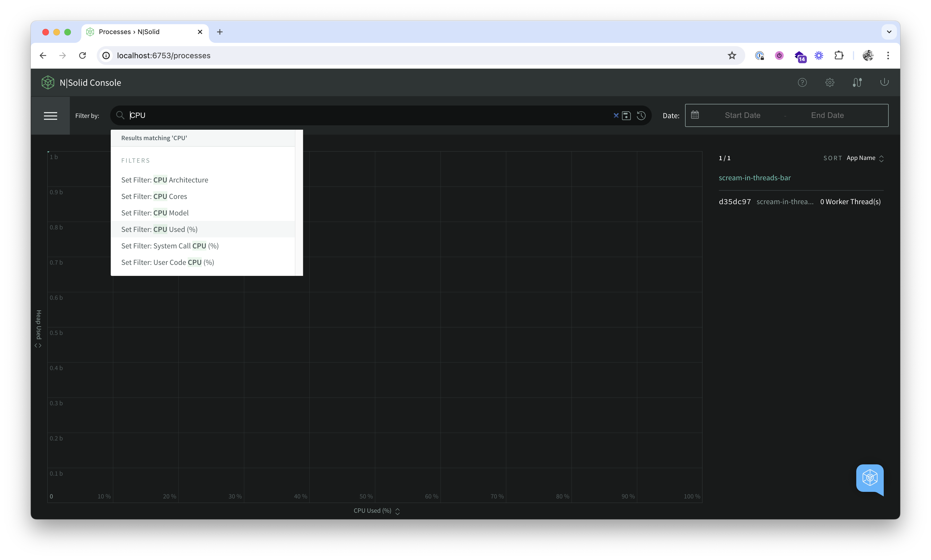Viewport: 931px width, 560px height.
Task: Select Set Filter: CPU Used (%)
Action: pyautogui.click(x=203, y=229)
